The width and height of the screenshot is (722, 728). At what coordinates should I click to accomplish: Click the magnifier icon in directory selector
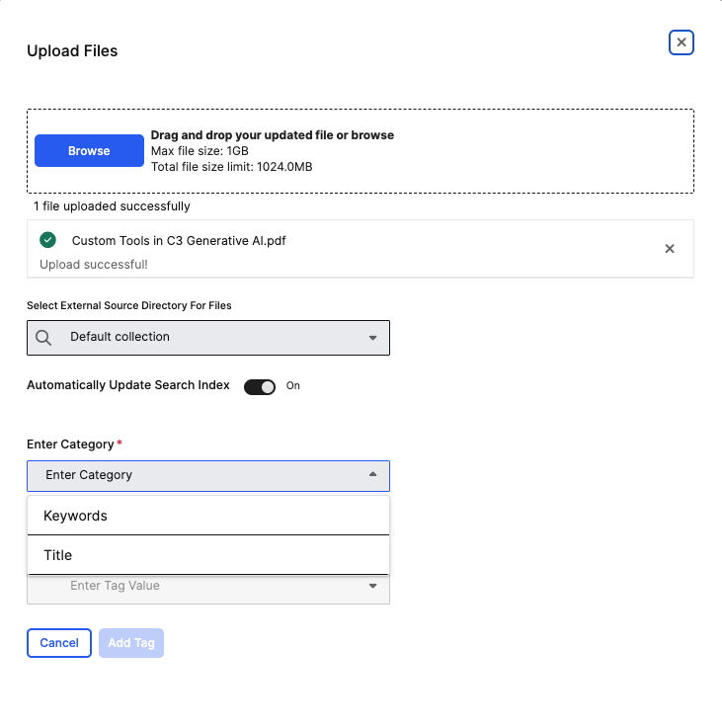point(43,338)
